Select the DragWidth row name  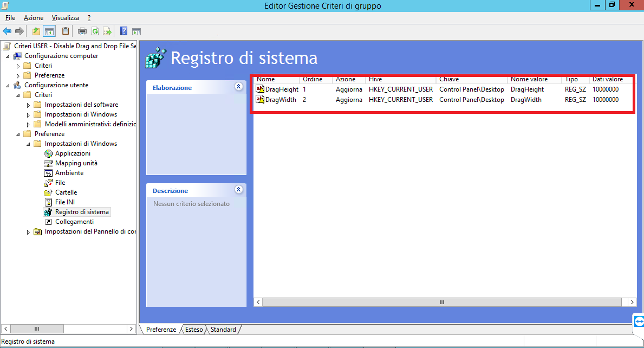(x=281, y=99)
